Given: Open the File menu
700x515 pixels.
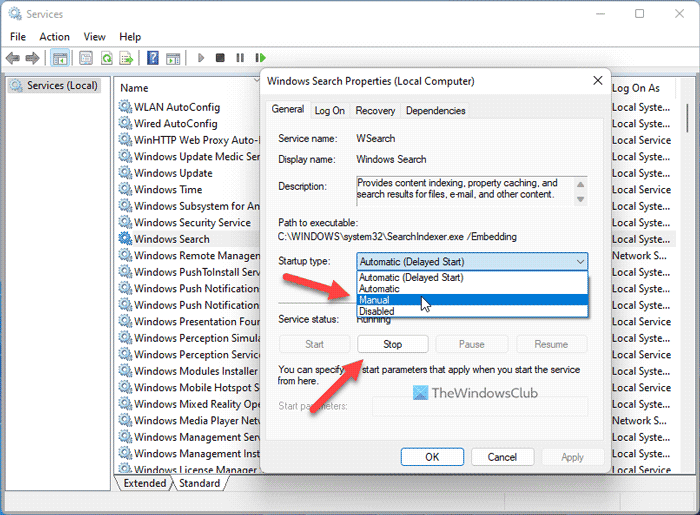Looking at the screenshot, I should coord(18,37).
